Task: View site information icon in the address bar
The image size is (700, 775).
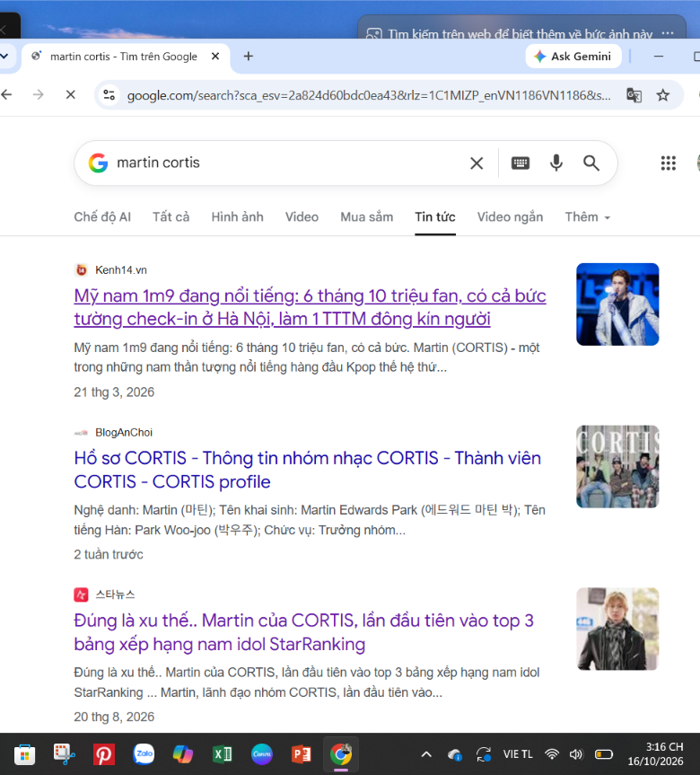Action: (x=109, y=95)
